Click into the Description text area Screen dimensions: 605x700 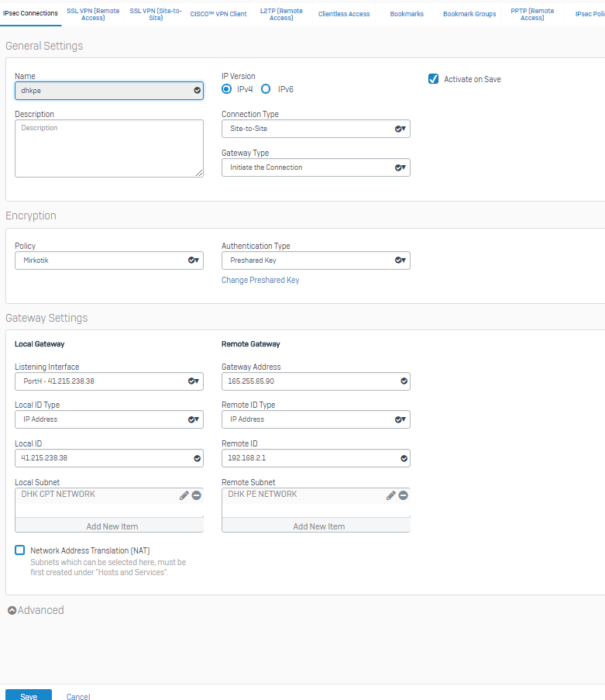coord(108,148)
